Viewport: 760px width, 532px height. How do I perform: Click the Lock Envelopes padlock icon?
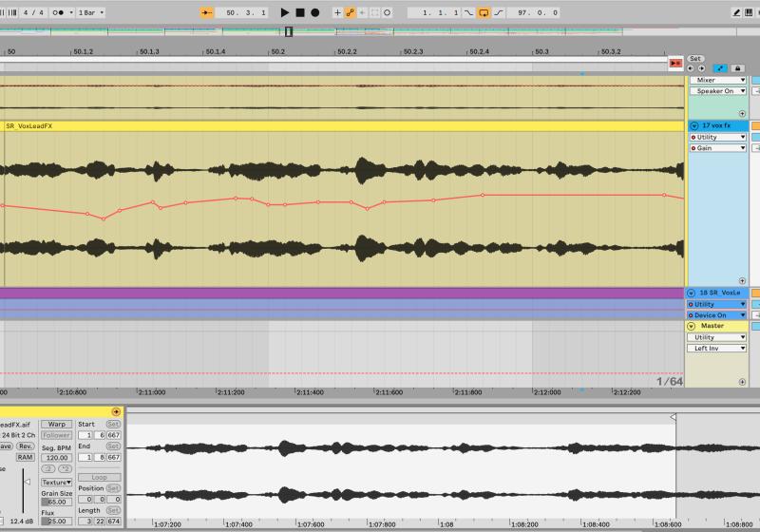coord(737,67)
